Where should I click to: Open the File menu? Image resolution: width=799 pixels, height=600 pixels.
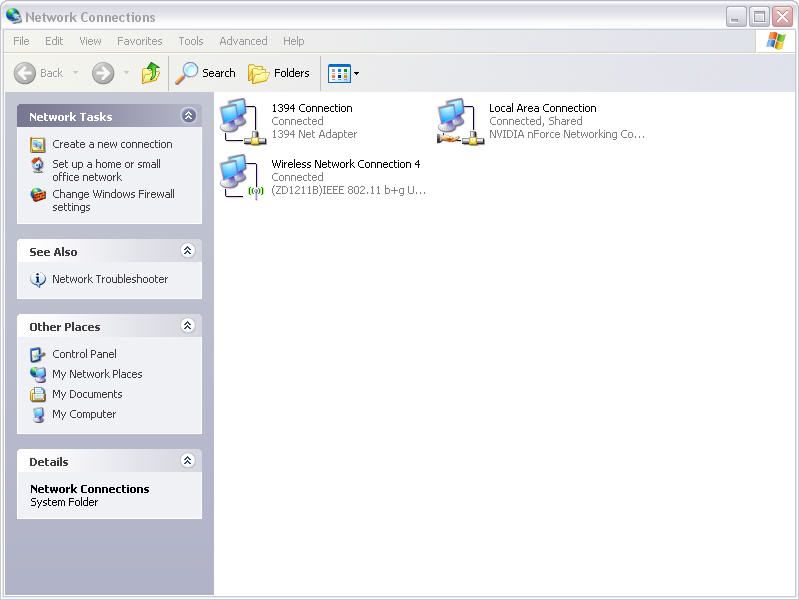(x=21, y=41)
